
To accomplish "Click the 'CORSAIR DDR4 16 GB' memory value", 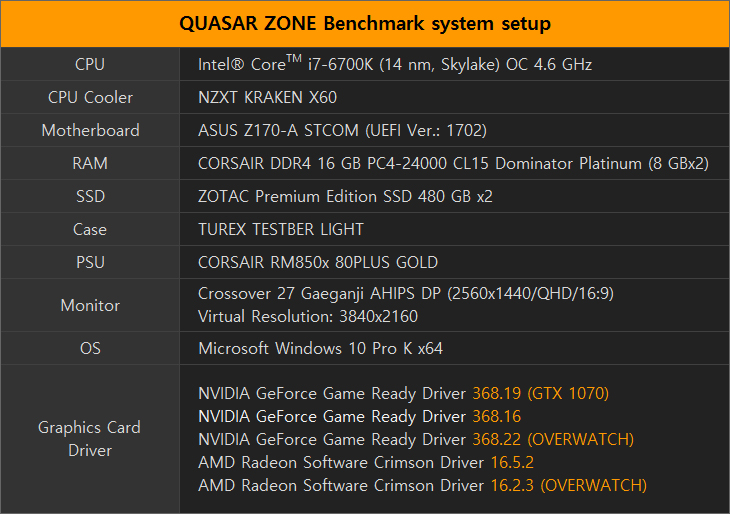I will tap(453, 163).
